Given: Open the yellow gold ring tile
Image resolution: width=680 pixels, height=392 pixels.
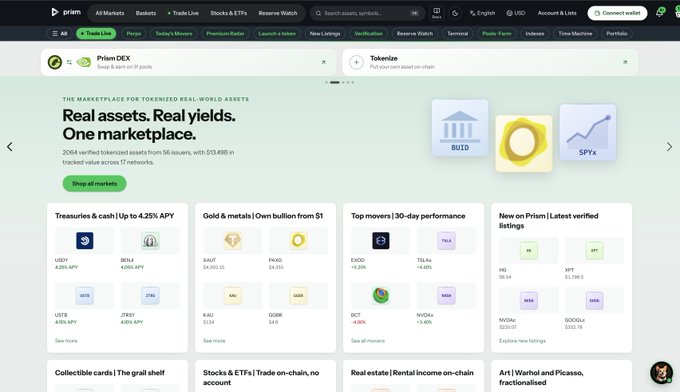Looking at the screenshot, I should point(524,144).
